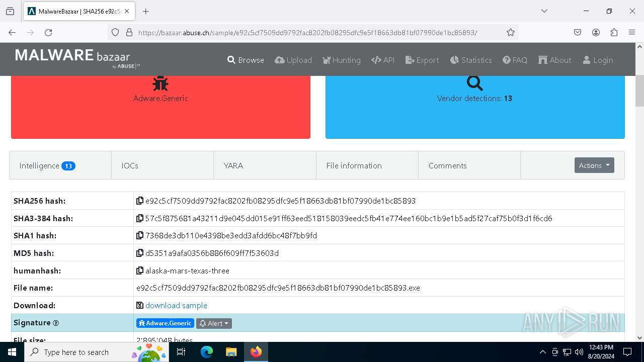The width and height of the screenshot is (644, 362).
Task: Copy the SHA3-384 hash value
Action: coord(140,218)
